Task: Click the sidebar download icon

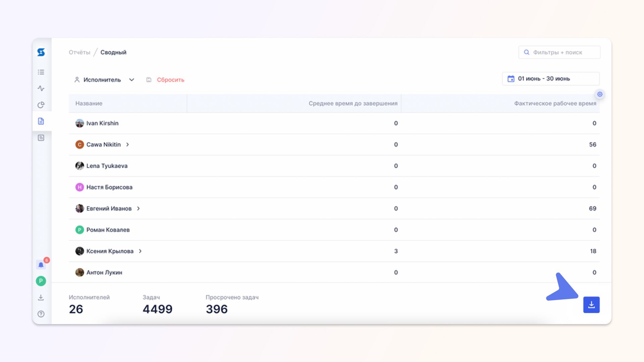Action: [41, 297]
